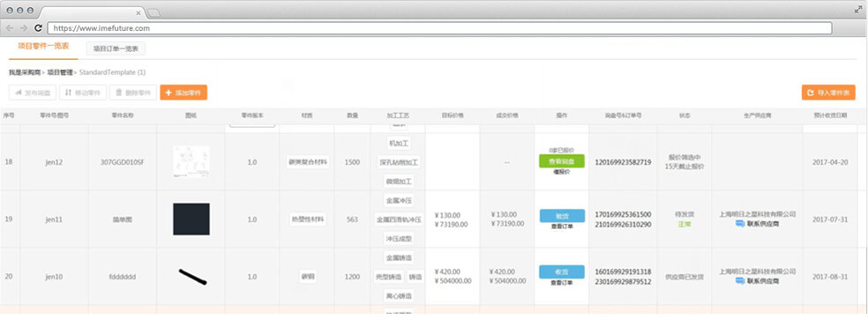This screenshot has height=327, width=868.
Task: Go back with the browser arrow
Action: (x=10, y=28)
